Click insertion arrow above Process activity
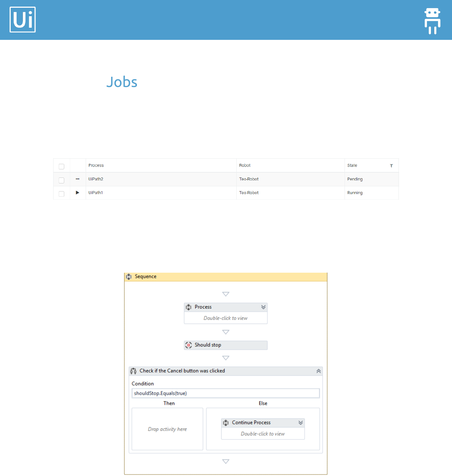The width and height of the screenshot is (452, 476). click(226, 294)
